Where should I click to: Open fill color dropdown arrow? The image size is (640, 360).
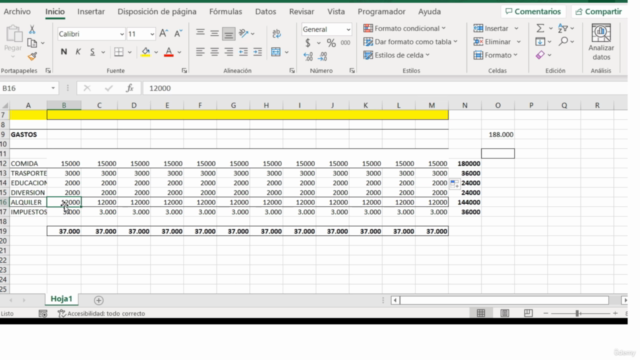[156, 52]
